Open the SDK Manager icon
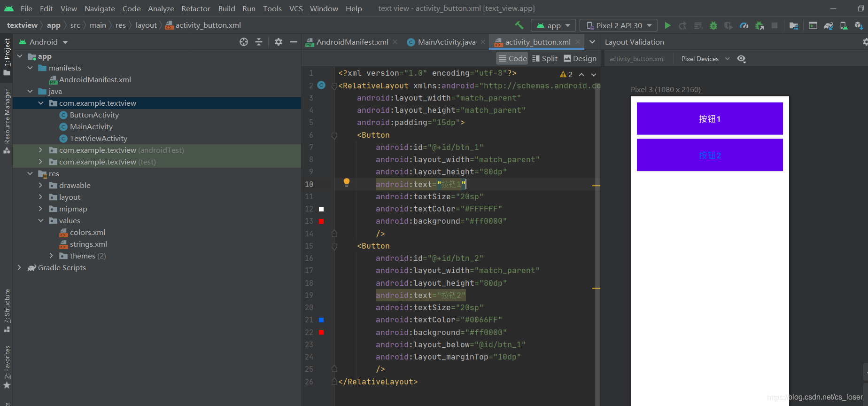This screenshot has height=406, width=868. [x=859, y=25]
